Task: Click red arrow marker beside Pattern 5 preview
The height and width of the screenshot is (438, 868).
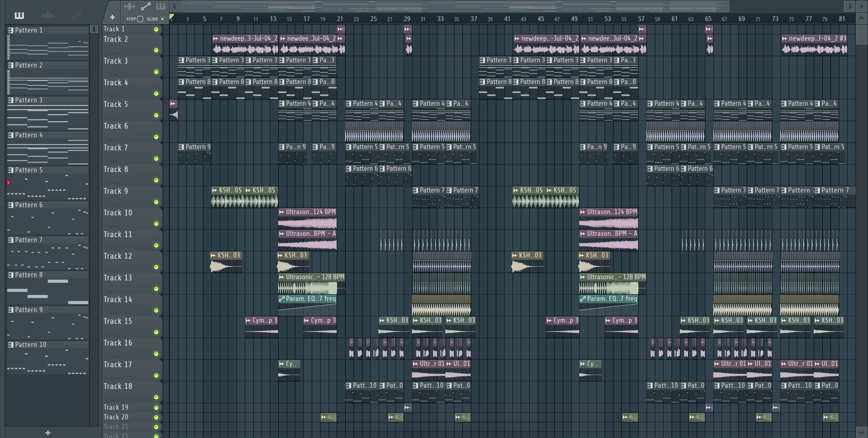Action: pos(9,183)
